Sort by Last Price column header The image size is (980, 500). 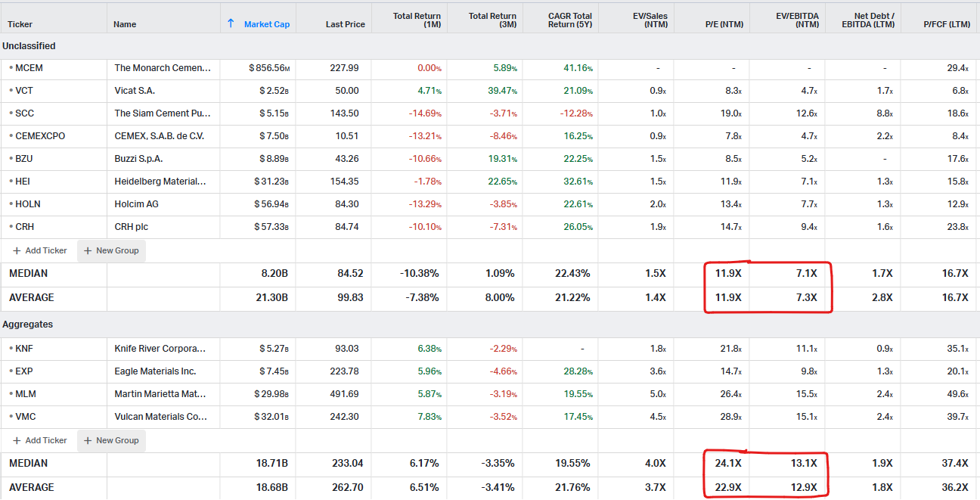(346, 24)
